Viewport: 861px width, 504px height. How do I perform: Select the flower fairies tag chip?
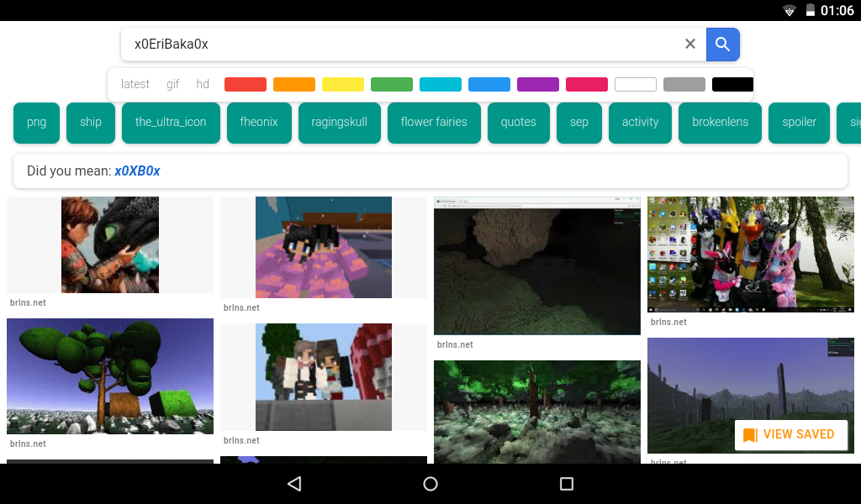(x=434, y=123)
